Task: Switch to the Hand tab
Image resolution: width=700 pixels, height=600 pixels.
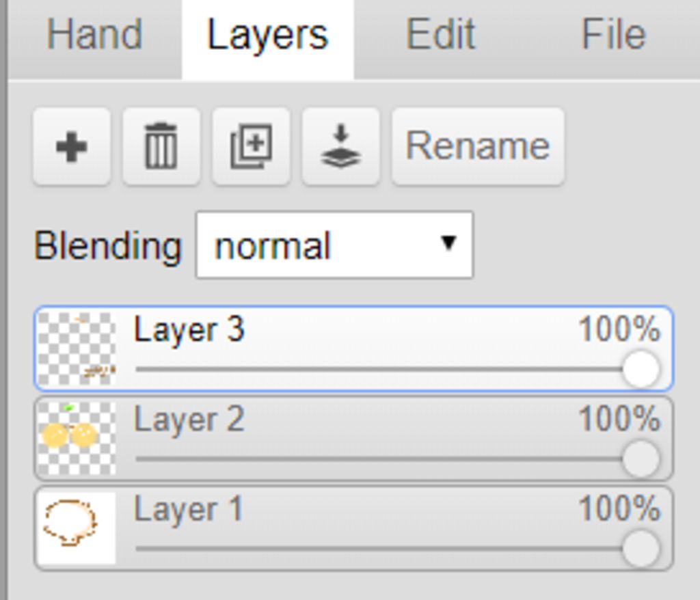Action: pos(94,35)
